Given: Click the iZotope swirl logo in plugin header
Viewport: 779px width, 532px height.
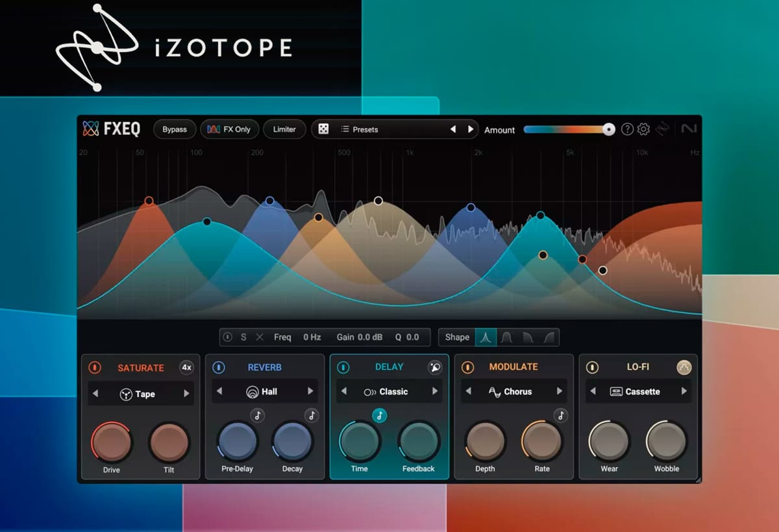Looking at the screenshot, I should (x=662, y=129).
